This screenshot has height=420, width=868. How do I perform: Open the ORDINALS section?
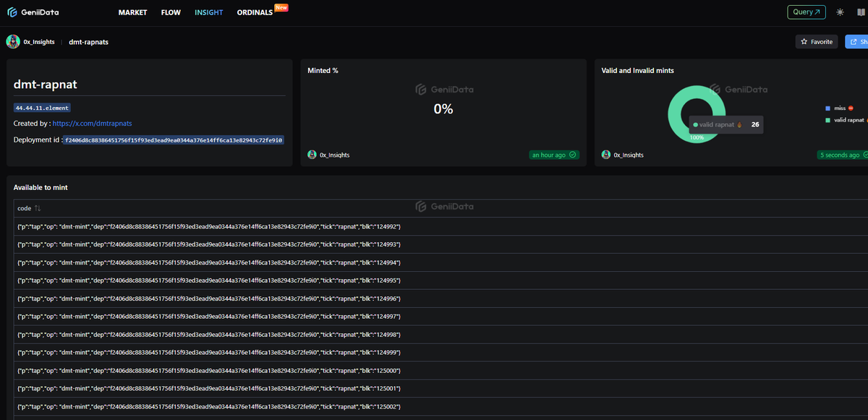[x=255, y=12]
